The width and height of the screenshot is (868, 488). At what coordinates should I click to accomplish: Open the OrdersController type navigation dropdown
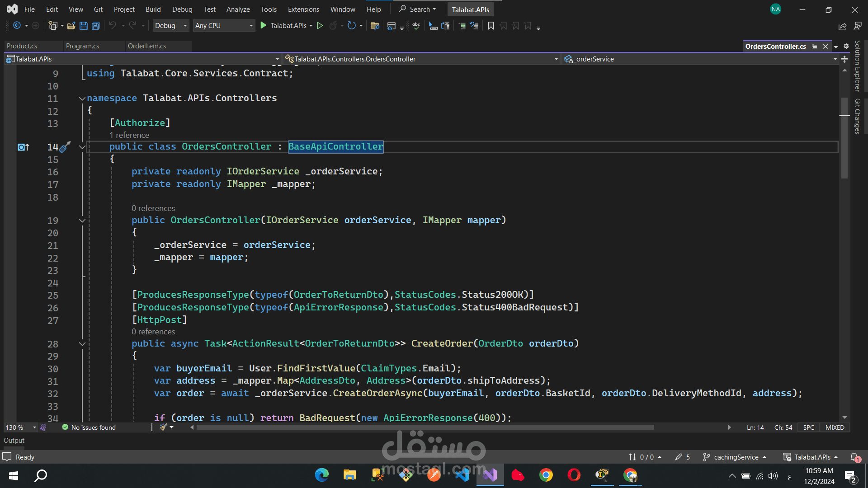click(422, 59)
